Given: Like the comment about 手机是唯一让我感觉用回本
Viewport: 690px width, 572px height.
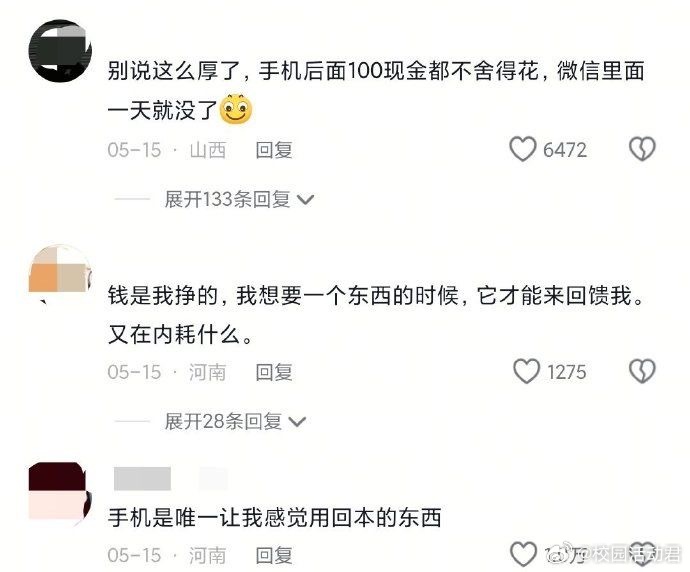Looking at the screenshot, I should (523, 554).
